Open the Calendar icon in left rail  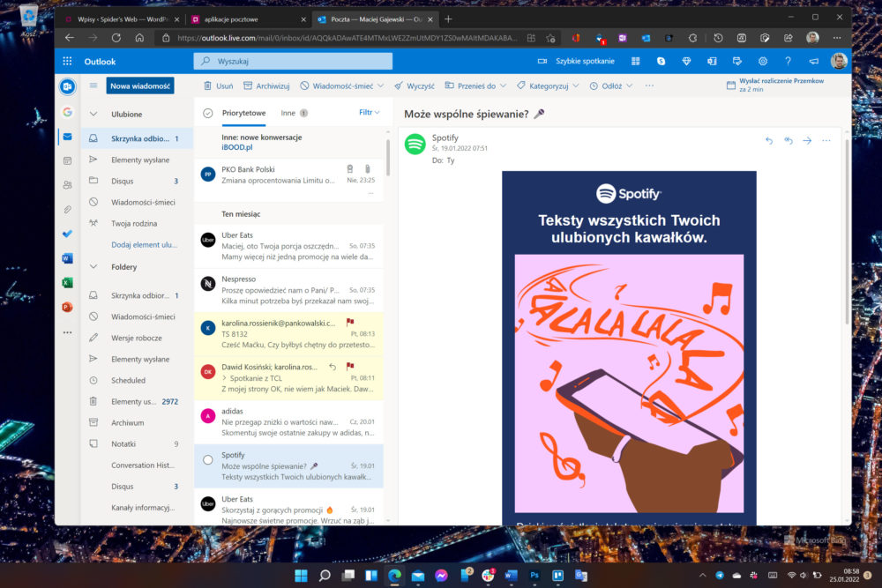68,160
